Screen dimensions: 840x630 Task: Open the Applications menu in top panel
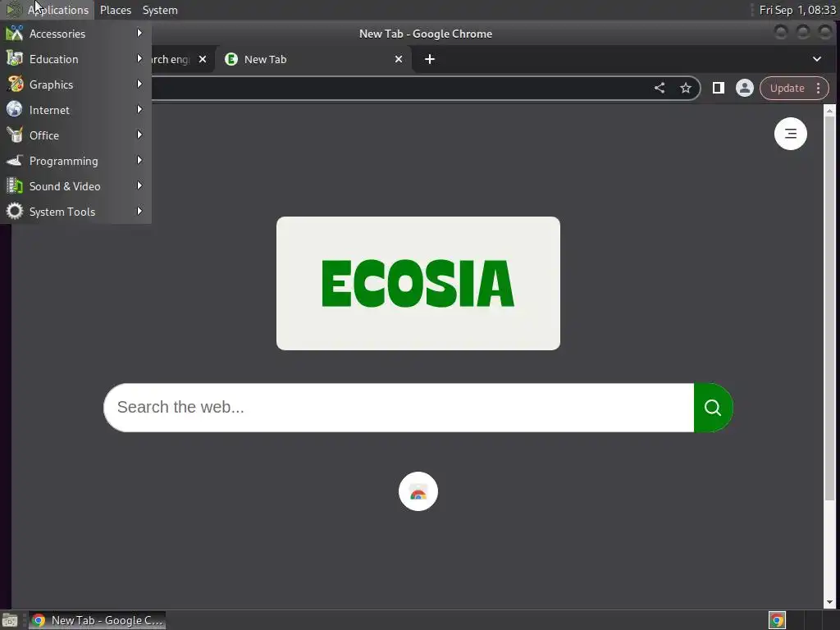point(48,10)
